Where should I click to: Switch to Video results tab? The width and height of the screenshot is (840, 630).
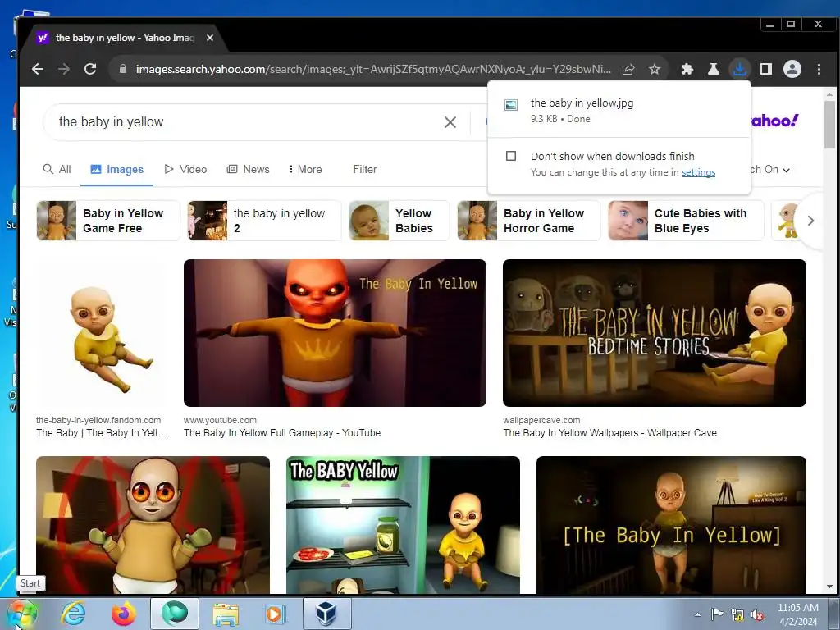point(185,169)
